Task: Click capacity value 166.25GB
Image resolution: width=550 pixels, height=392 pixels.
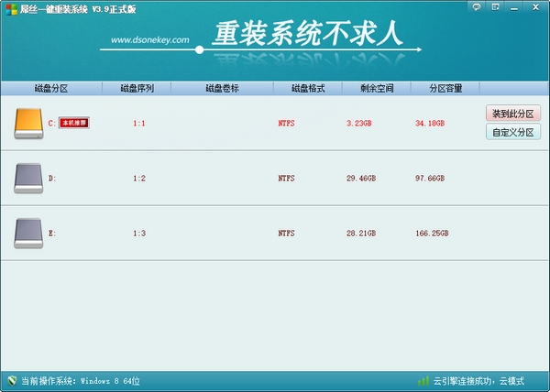Action: (x=432, y=234)
